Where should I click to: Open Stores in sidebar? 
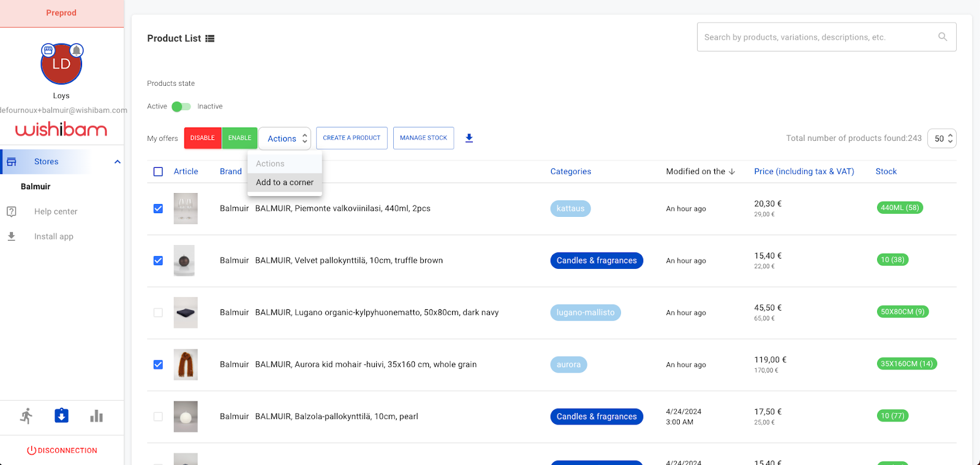(x=47, y=162)
